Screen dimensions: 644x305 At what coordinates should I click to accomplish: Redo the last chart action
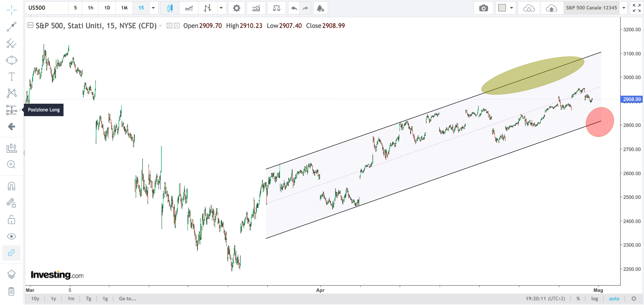click(305, 8)
